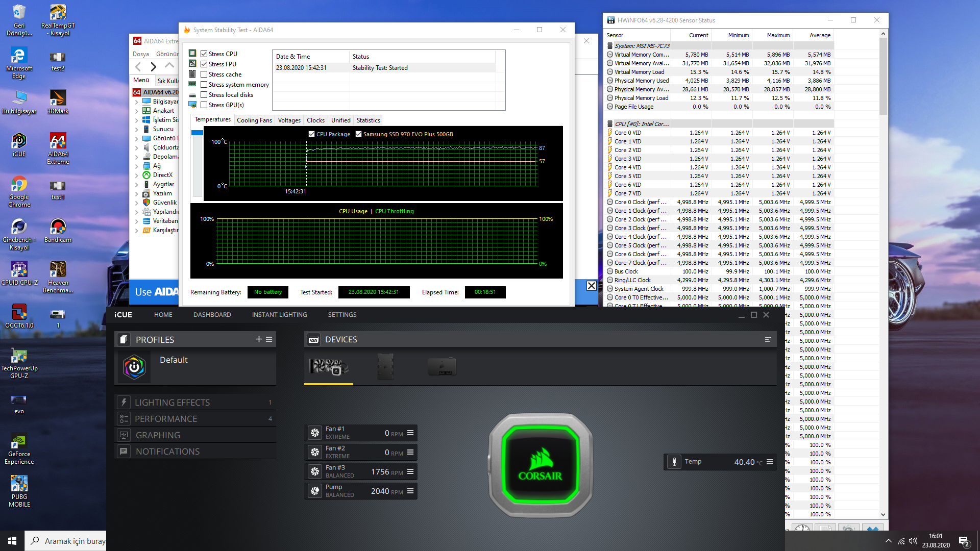Click the AIDA64 up navigation arrow
Image resolution: width=980 pixels, height=551 pixels.
tap(169, 66)
